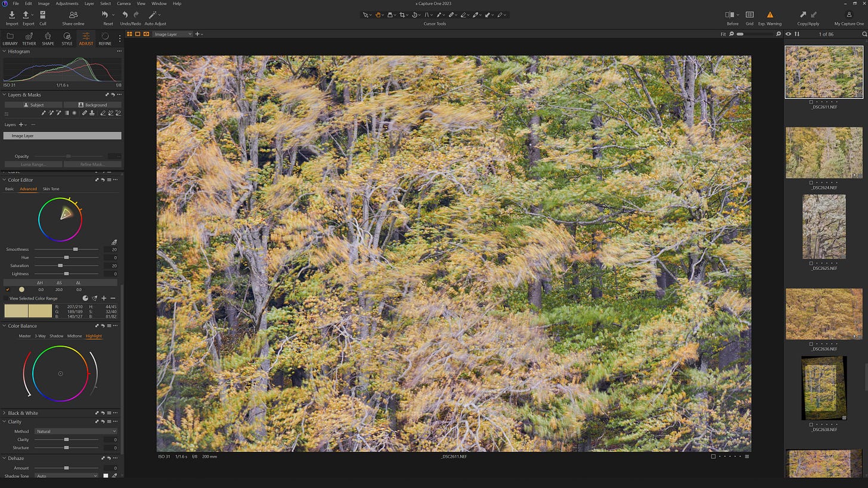The image size is (868, 488).
Task: Toggle single image viewer mode button
Action: (x=138, y=34)
